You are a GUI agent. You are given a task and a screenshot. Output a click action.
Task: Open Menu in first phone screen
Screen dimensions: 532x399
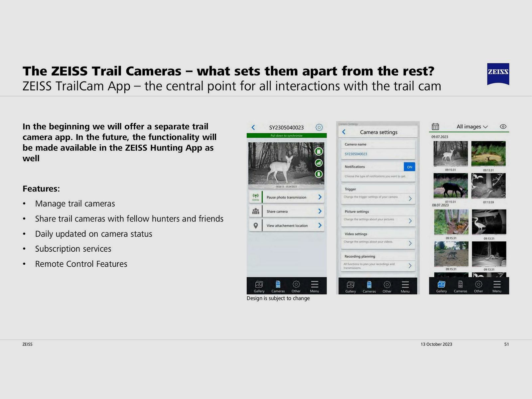pos(314,287)
